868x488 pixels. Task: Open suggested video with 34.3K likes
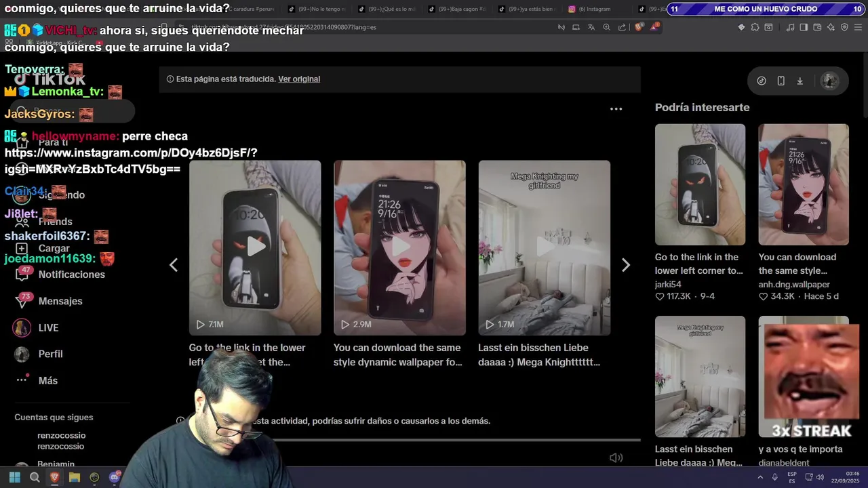point(804,184)
